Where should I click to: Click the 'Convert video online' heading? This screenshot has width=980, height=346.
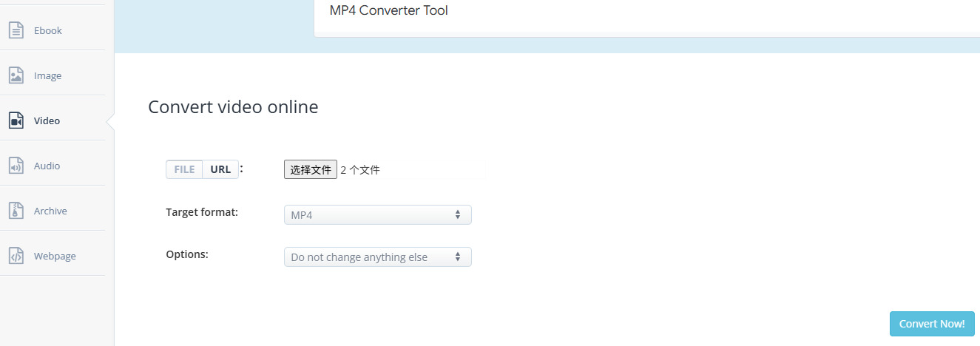coord(233,107)
